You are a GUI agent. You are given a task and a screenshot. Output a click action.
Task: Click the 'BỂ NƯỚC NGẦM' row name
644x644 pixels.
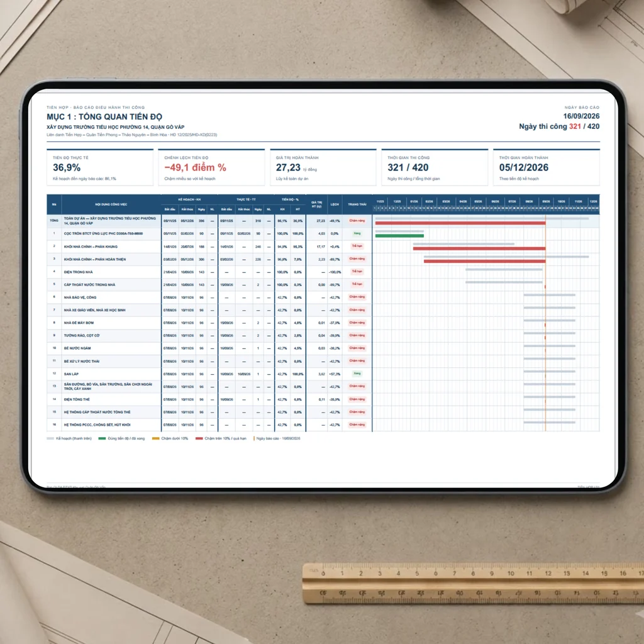77,348
